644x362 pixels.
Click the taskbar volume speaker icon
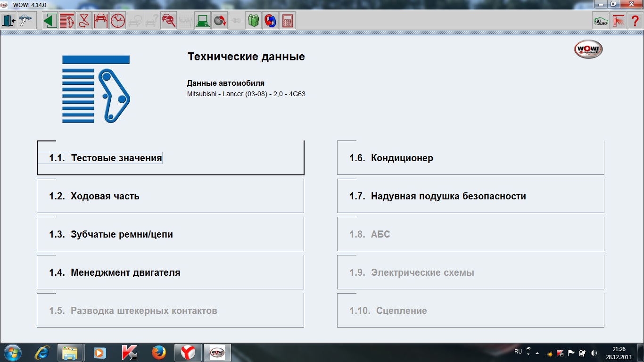pos(594,353)
